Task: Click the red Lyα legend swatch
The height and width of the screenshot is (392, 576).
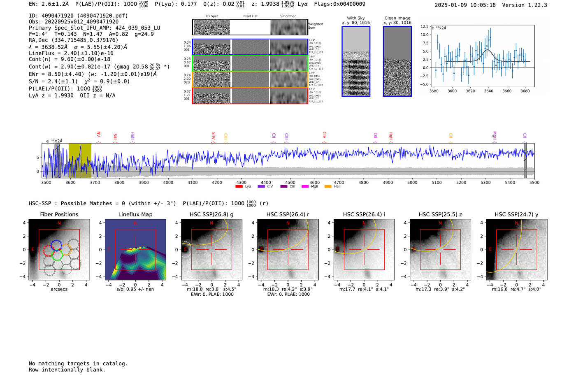Action: pos(239,187)
